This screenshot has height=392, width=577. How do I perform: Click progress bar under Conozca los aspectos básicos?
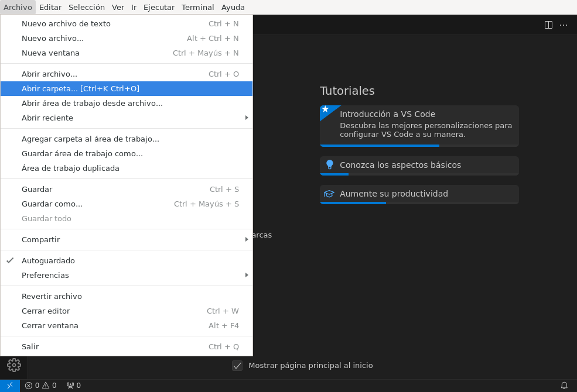tap(419, 174)
